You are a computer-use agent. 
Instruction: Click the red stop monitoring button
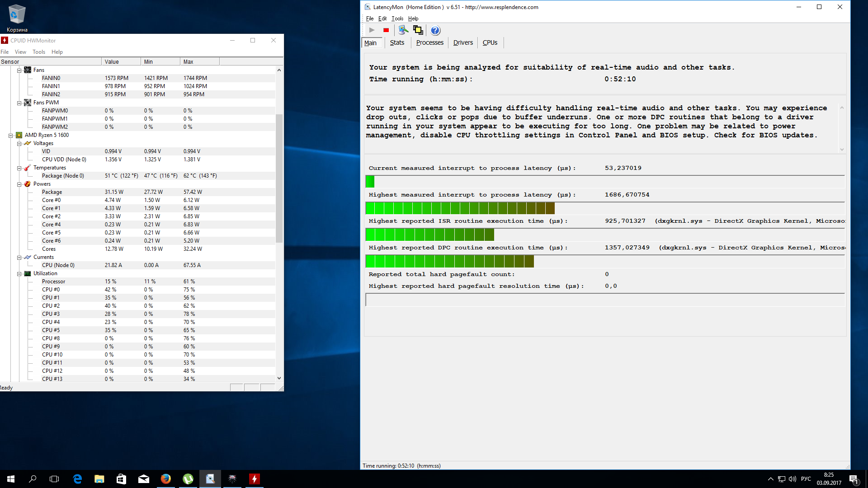pos(386,30)
